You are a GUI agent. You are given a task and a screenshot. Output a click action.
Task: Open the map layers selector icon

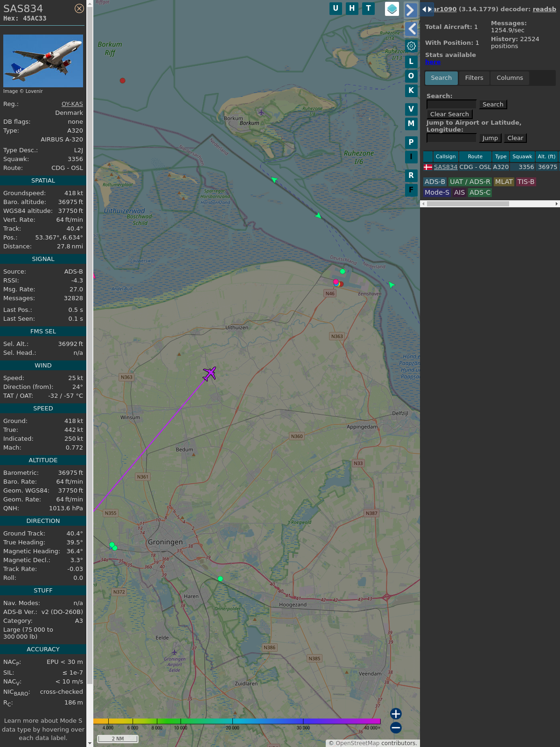(x=392, y=8)
